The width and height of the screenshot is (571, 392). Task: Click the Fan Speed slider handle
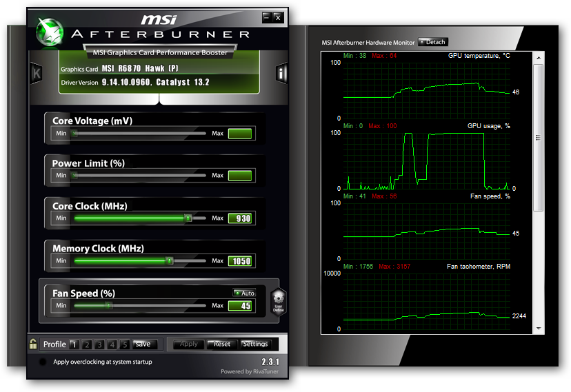(x=109, y=306)
